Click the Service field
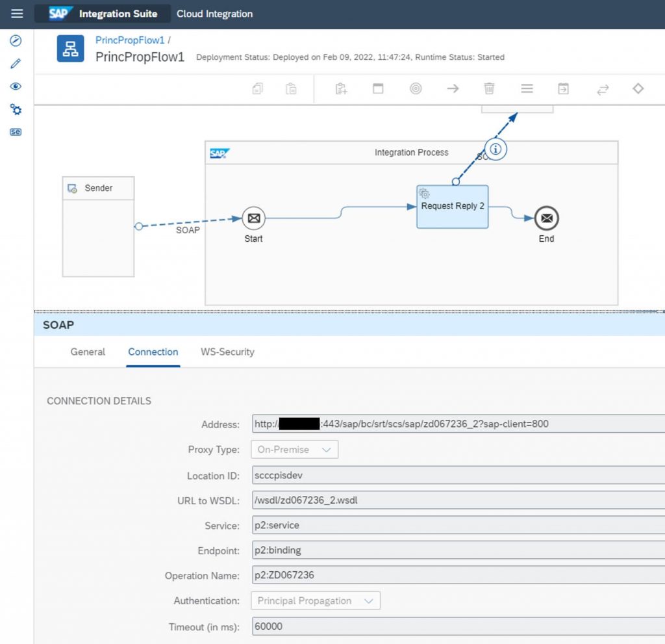 coord(458,525)
